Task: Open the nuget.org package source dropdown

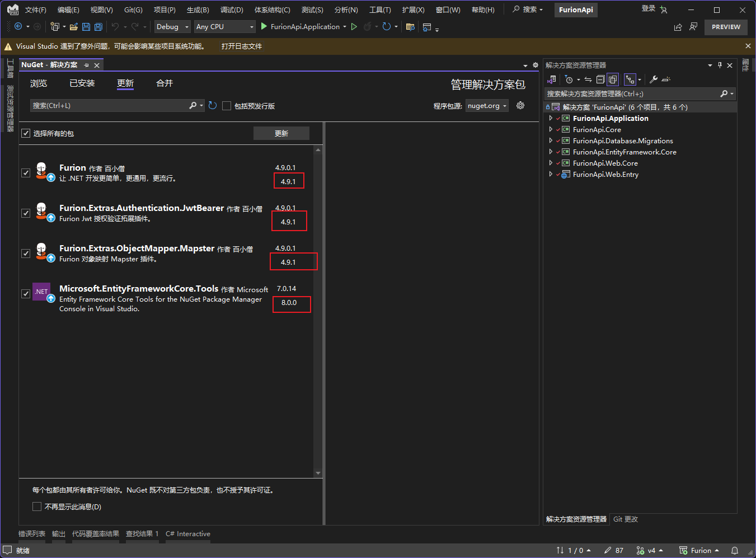Action: click(487, 106)
